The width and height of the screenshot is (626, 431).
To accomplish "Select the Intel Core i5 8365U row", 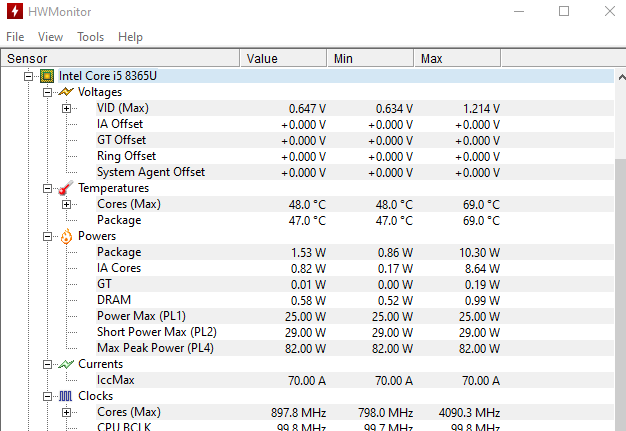I will pos(336,76).
